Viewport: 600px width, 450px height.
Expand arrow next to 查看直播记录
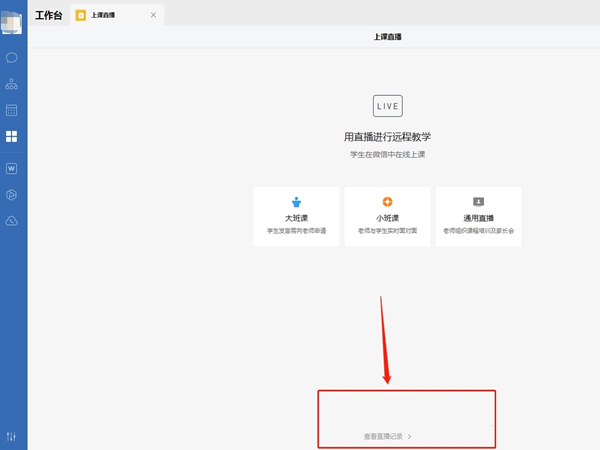coord(410,437)
